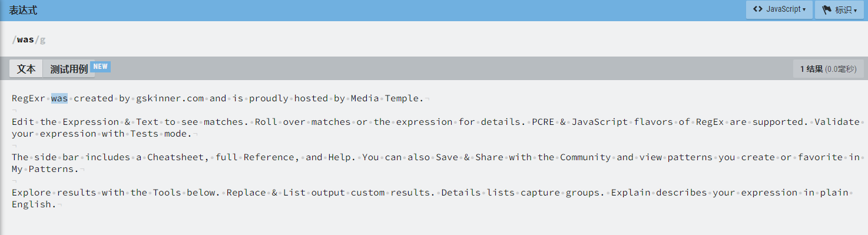Click the NEW badge beside 测试用例

(x=101, y=67)
